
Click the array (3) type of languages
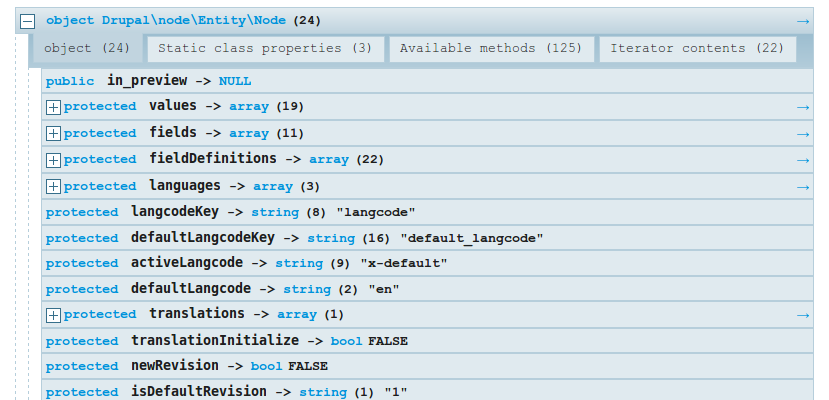coord(287,187)
